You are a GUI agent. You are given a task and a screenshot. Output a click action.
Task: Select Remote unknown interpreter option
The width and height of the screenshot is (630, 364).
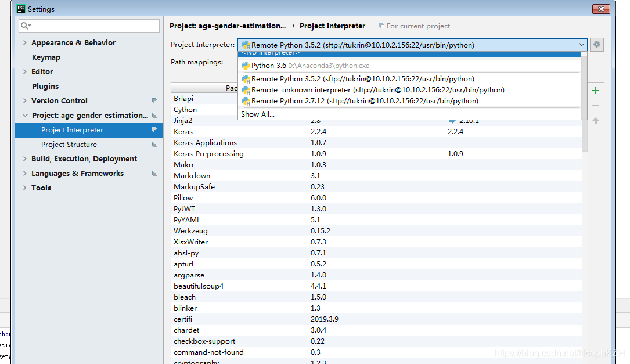point(409,90)
